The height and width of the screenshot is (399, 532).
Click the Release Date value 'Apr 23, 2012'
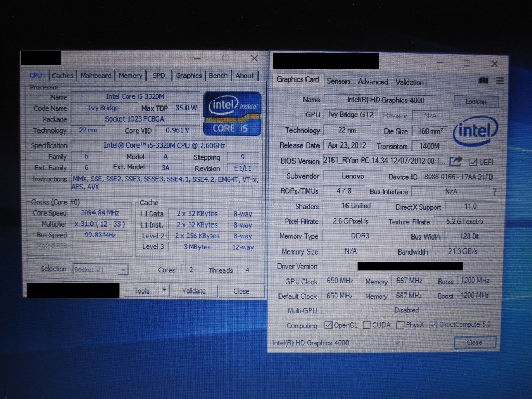347,145
